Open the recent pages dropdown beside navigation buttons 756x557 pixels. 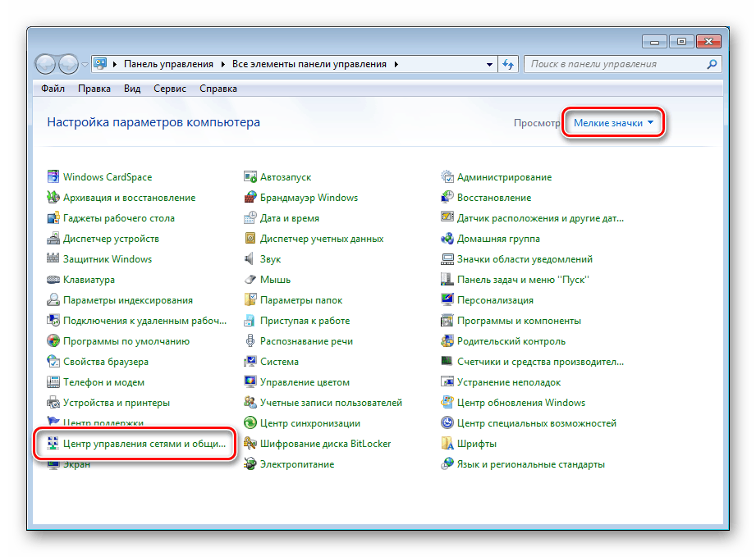[85, 64]
